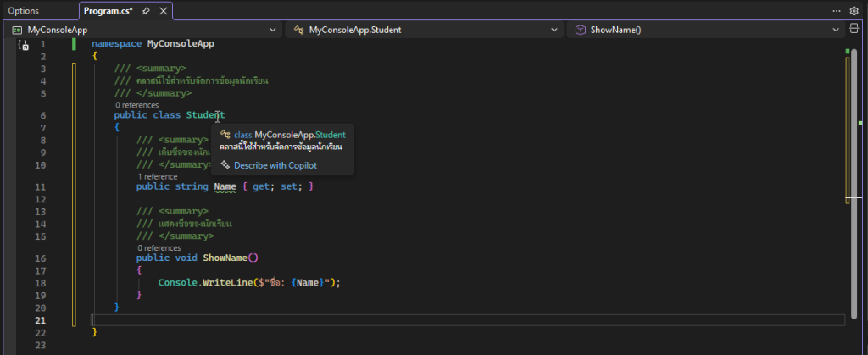Open the document tab overflow ellipsis menu
The image size is (868, 355).
(x=837, y=11)
